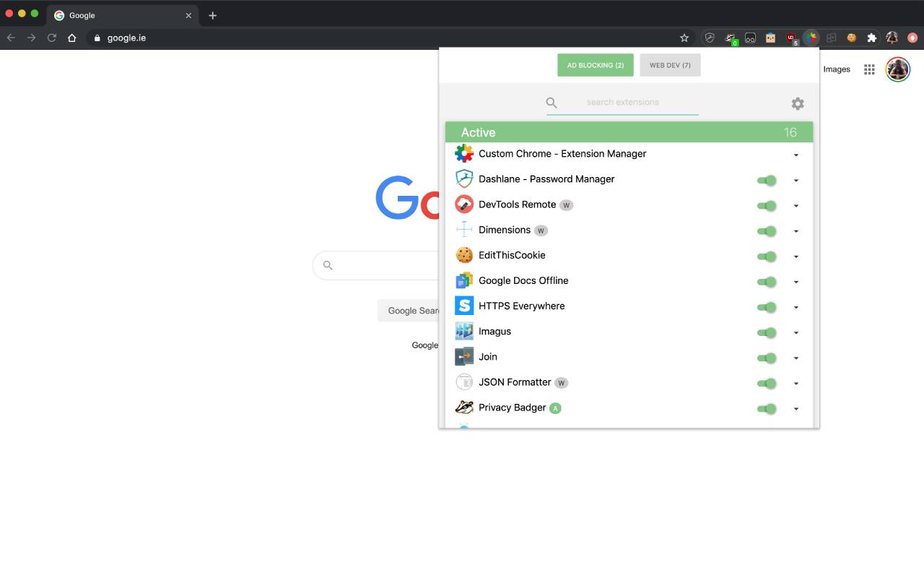Disable Privacy Badger via its switch

(767, 409)
